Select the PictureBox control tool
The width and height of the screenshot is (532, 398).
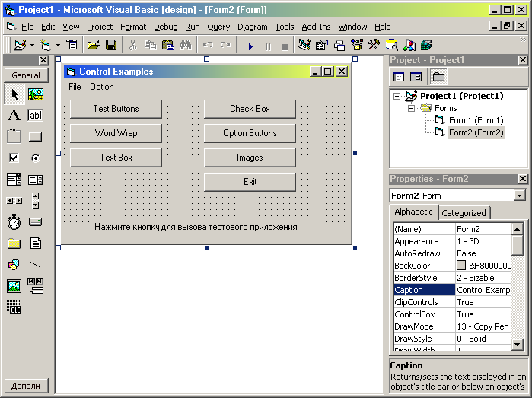click(36, 94)
